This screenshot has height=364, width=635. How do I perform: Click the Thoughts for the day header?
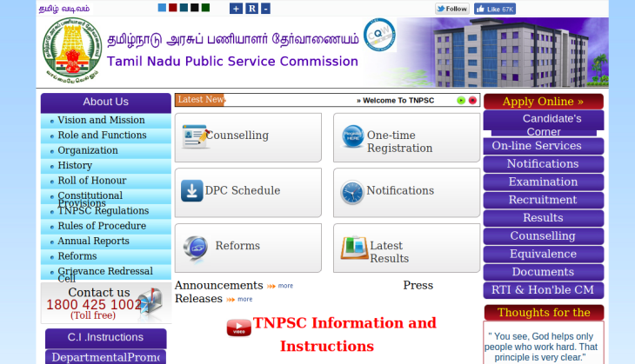(544, 313)
